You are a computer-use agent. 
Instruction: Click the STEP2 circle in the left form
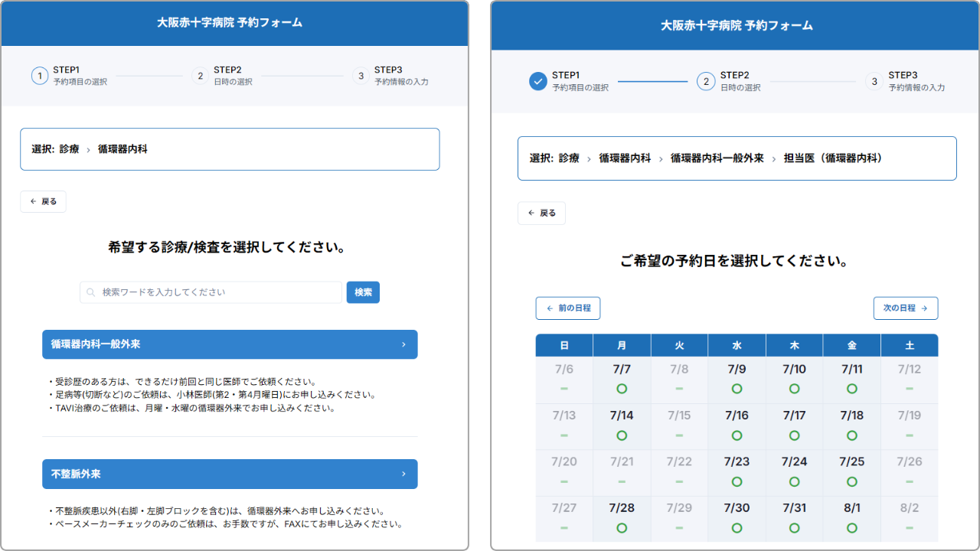200,76
